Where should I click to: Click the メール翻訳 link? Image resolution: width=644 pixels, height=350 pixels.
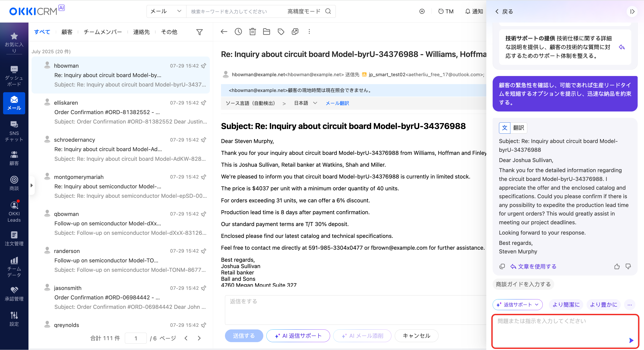click(x=337, y=103)
